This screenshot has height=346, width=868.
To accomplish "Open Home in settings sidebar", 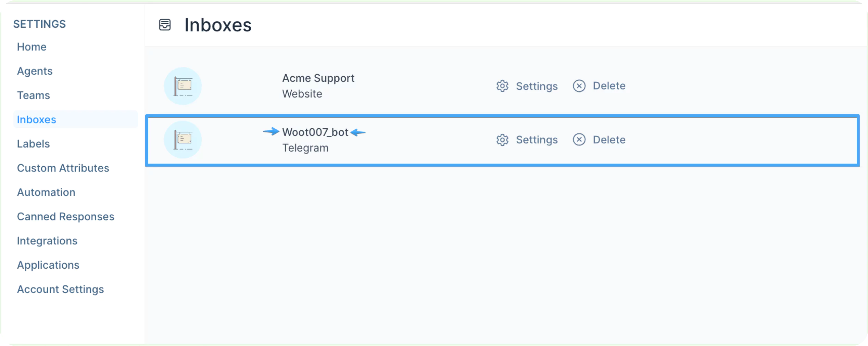I will pos(32,47).
